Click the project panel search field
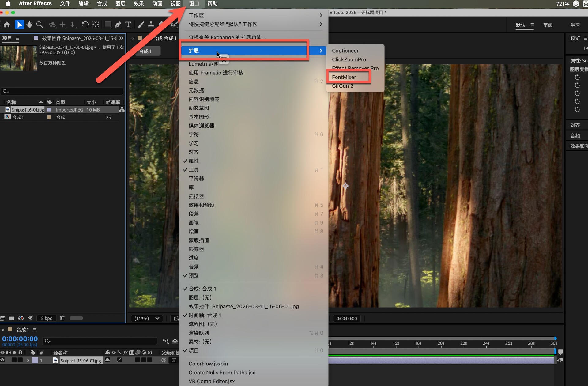This screenshot has height=386, width=588. 63,91
